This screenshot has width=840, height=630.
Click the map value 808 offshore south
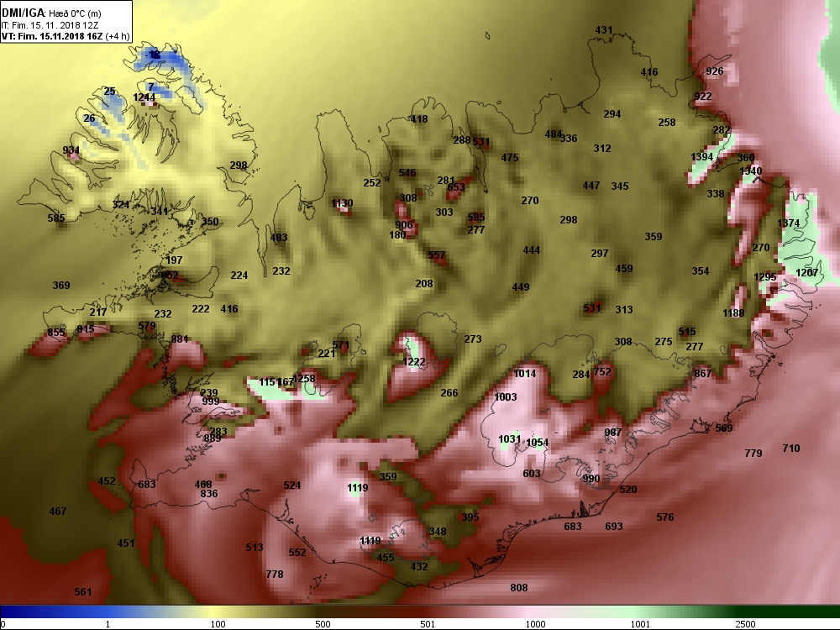518,588
